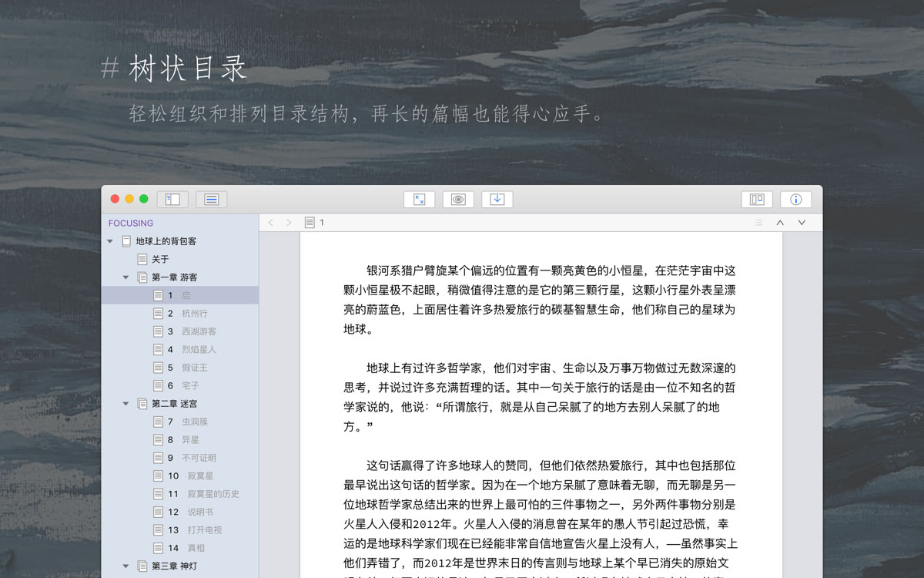Enter fullscreen focus mode via the expand-arrows icon
Image resolution: width=924 pixels, height=578 pixels.
point(419,200)
